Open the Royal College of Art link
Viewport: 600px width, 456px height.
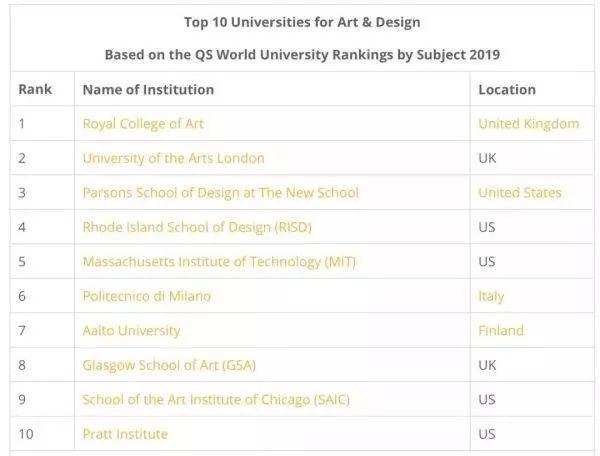point(143,124)
